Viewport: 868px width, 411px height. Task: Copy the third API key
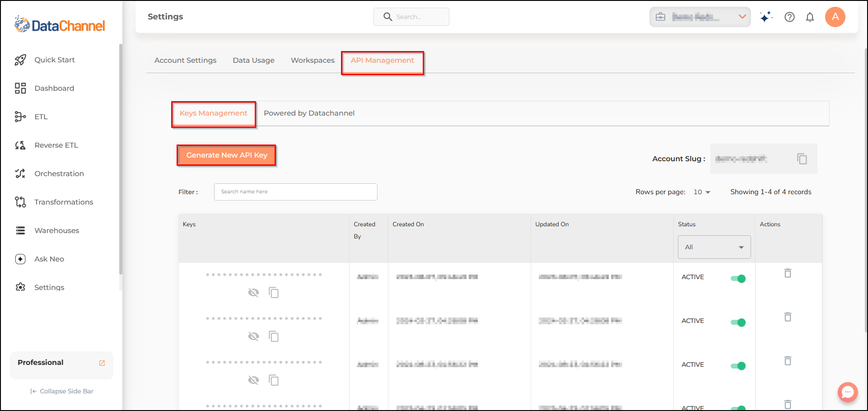tap(274, 380)
